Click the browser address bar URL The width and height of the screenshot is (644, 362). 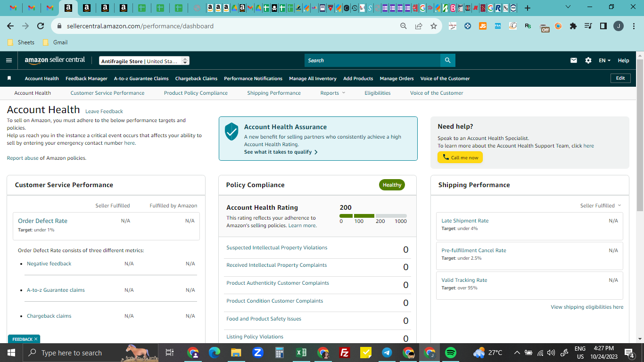pyautogui.click(x=140, y=26)
